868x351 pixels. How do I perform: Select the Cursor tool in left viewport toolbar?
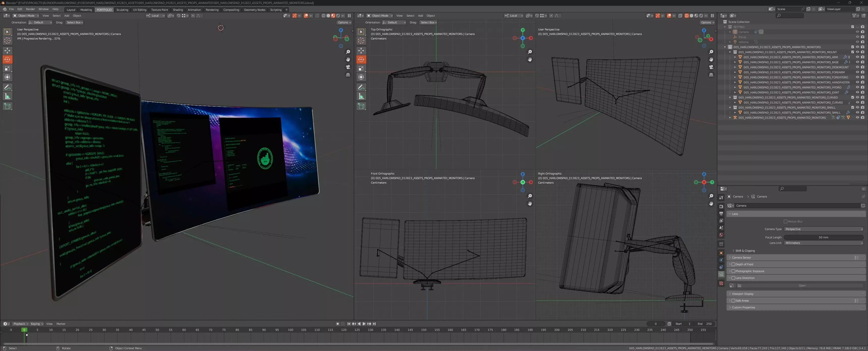pyautogui.click(x=7, y=41)
